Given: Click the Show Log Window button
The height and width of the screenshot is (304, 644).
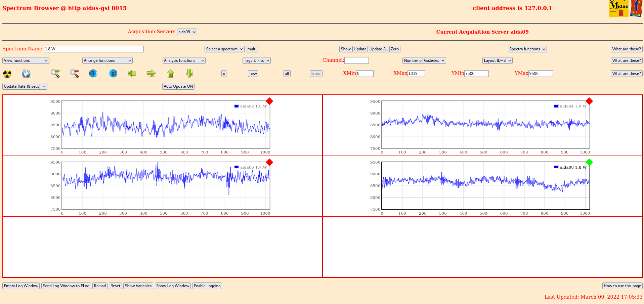Looking at the screenshot, I should [x=173, y=286].
